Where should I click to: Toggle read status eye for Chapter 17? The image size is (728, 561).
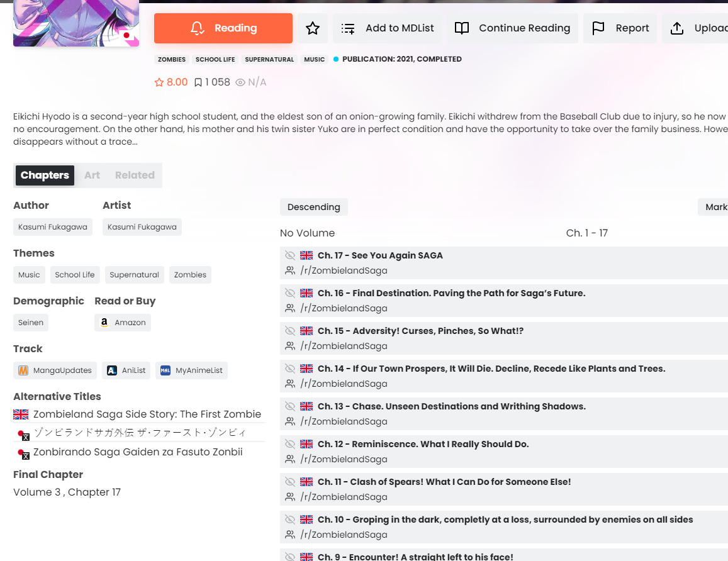(290, 255)
